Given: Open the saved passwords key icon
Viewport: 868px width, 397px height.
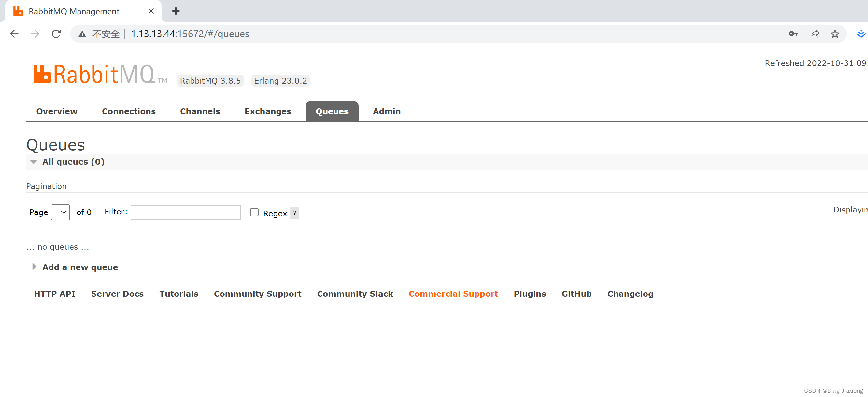Looking at the screenshot, I should (x=793, y=34).
